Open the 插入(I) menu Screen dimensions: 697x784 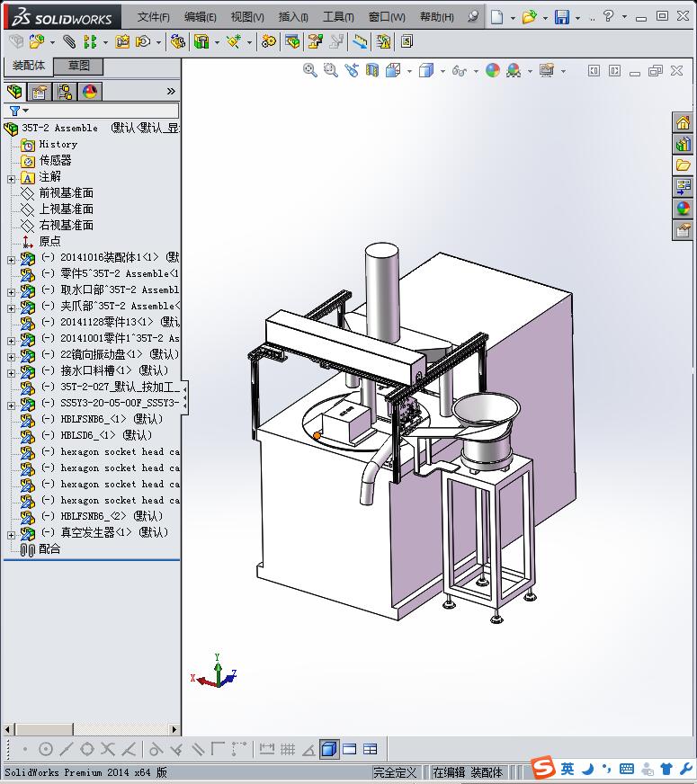(x=293, y=17)
